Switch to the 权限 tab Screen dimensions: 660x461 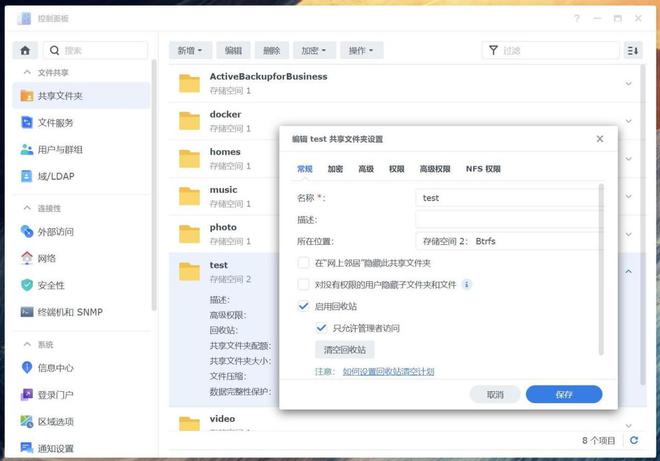(x=396, y=170)
